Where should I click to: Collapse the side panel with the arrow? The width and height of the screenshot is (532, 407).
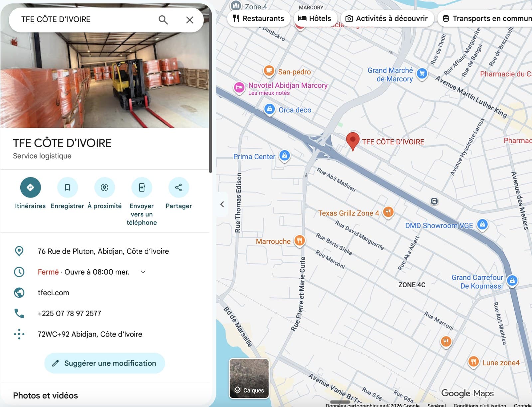[x=222, y=204]
